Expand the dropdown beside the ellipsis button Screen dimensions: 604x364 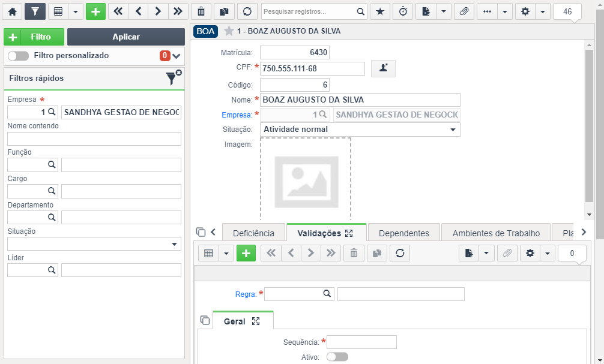504,11
